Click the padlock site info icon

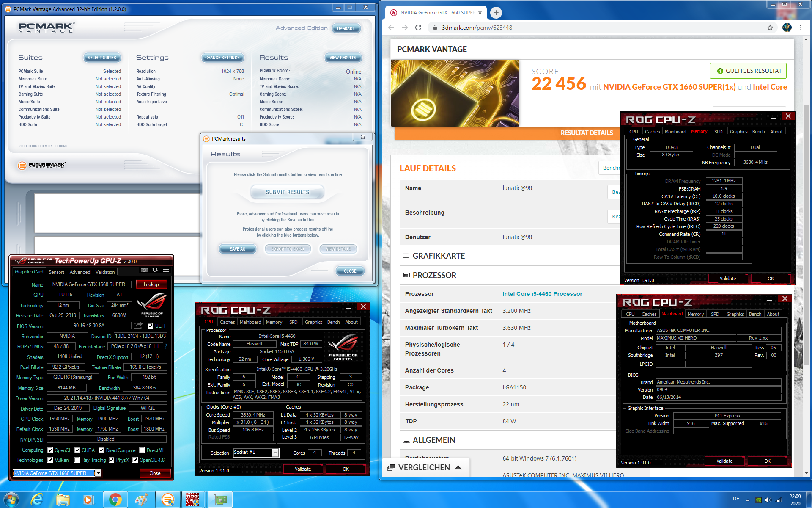point(434,28)
